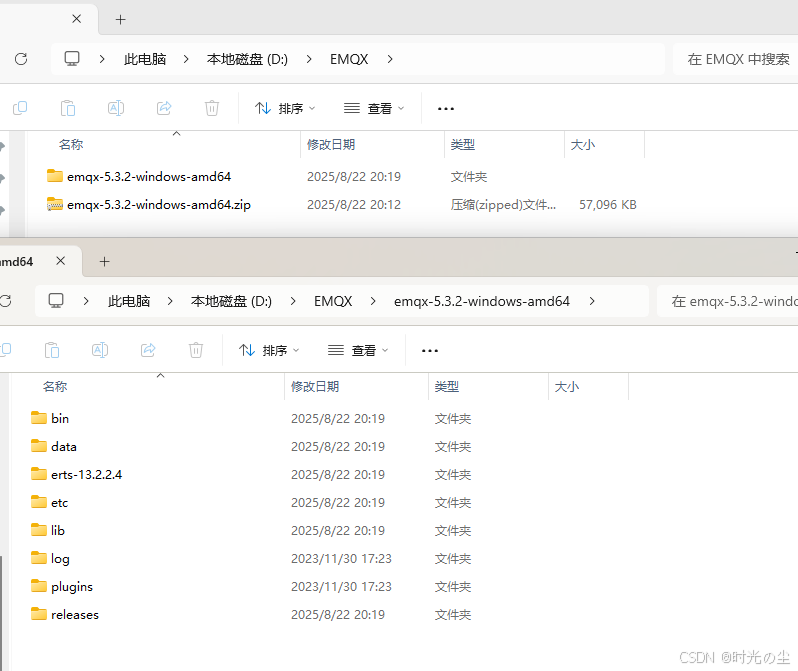The height and width of the screenshot is (671, 798).
Task: Click the paste icon in the emqx-5.3.2-windows-amd64 window toolbar
Action: tap(52, 350)
